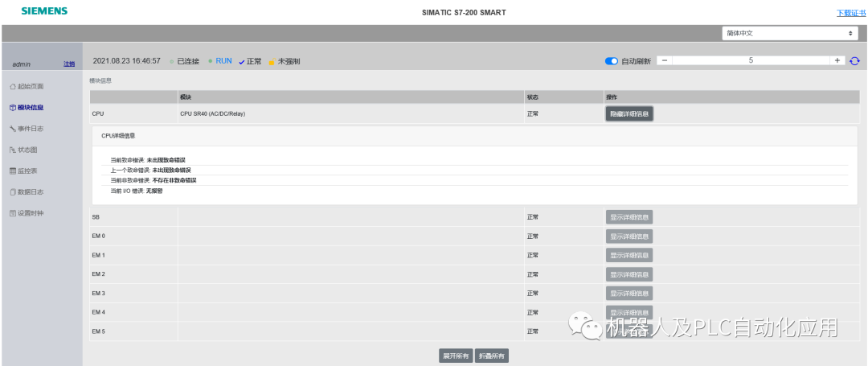Click the EM 0 row label
868x366 pixels.
[x=99, y=236]
